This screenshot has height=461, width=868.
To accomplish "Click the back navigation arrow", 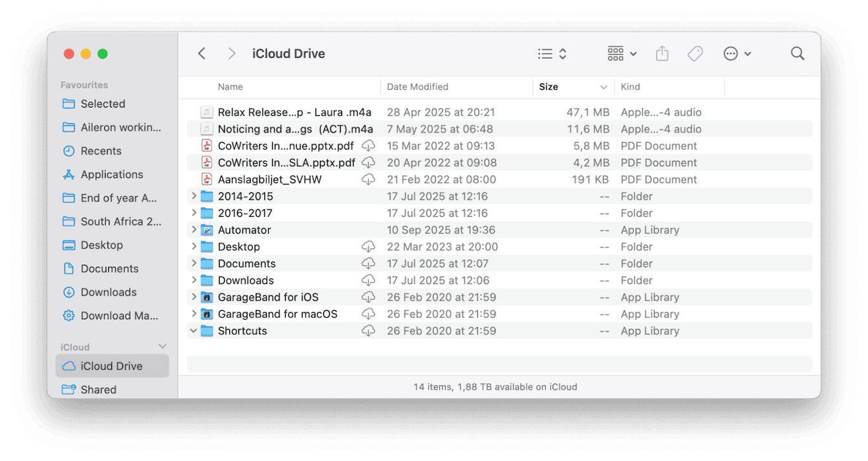I will (201, 54).
